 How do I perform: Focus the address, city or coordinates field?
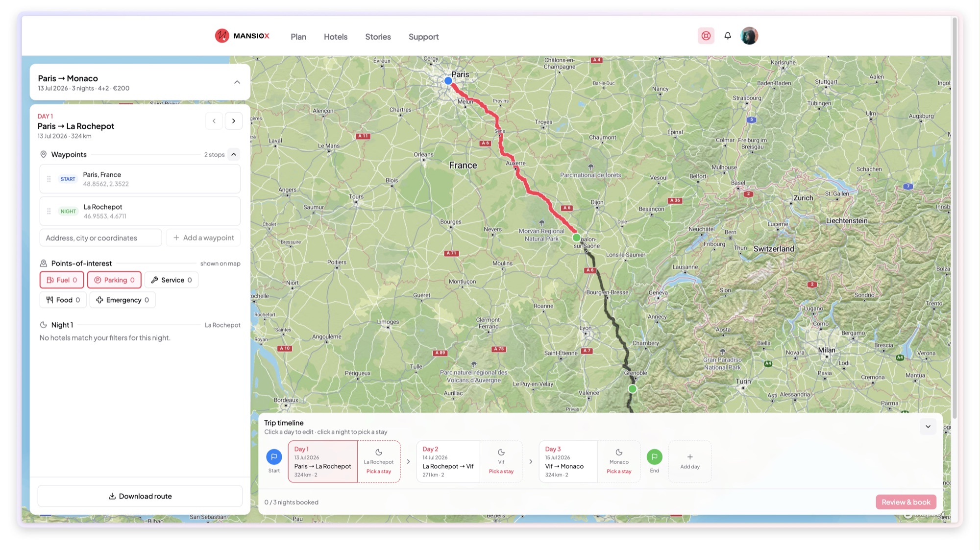(100, 238)
